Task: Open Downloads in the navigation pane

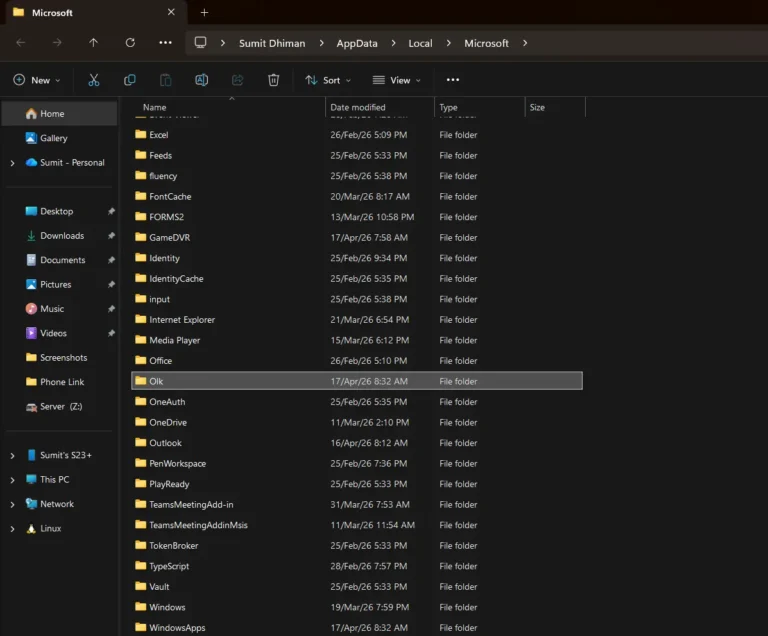Action: tap(61, 236)
